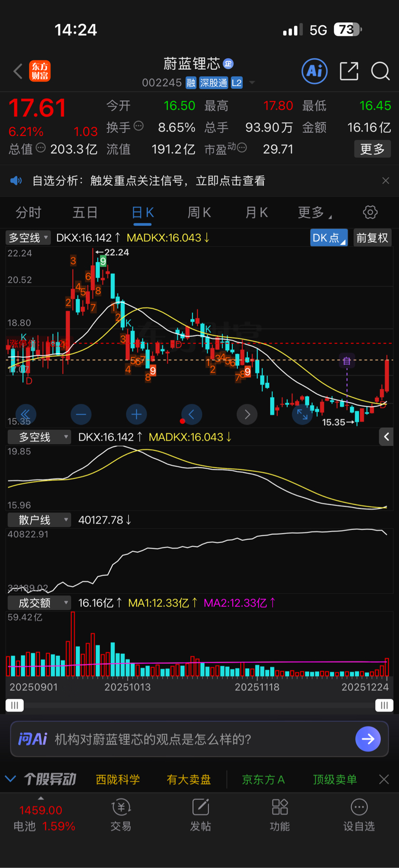Open stock search magnifier icon
The width and height of the screenshot is (399, 868).
coord(380,71)
